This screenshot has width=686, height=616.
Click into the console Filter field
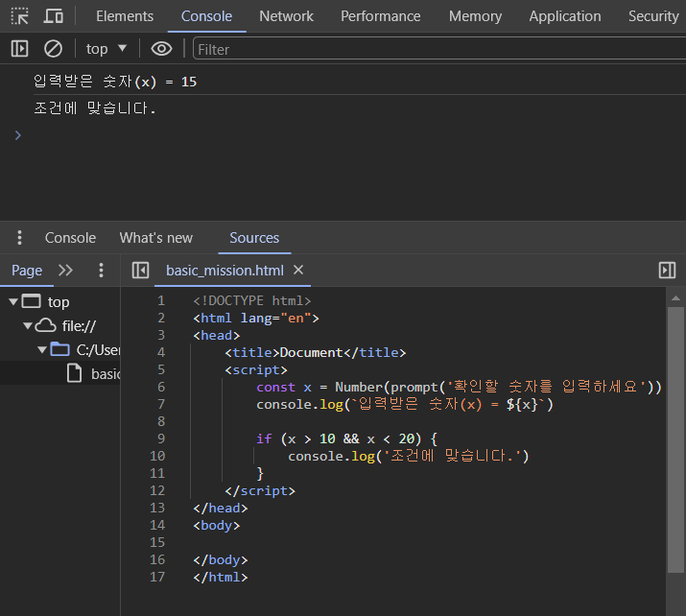click(439, 49)
